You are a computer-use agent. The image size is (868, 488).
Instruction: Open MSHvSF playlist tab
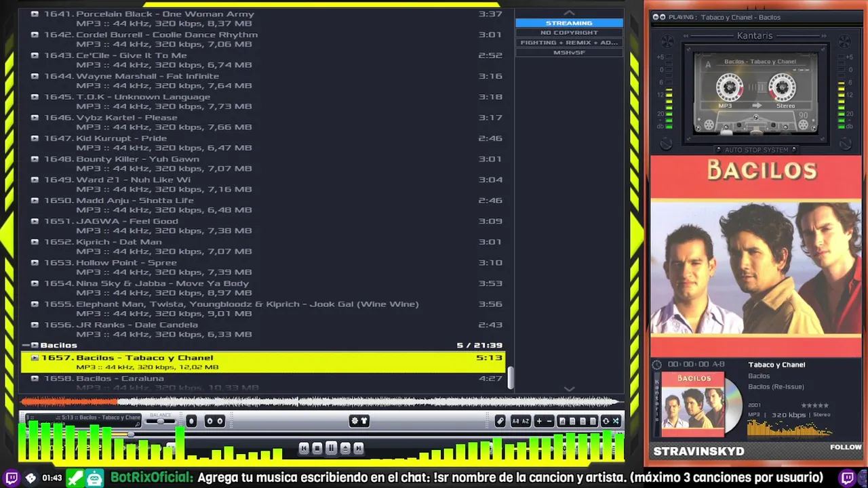pyautogui.click(x=569, y=52)
